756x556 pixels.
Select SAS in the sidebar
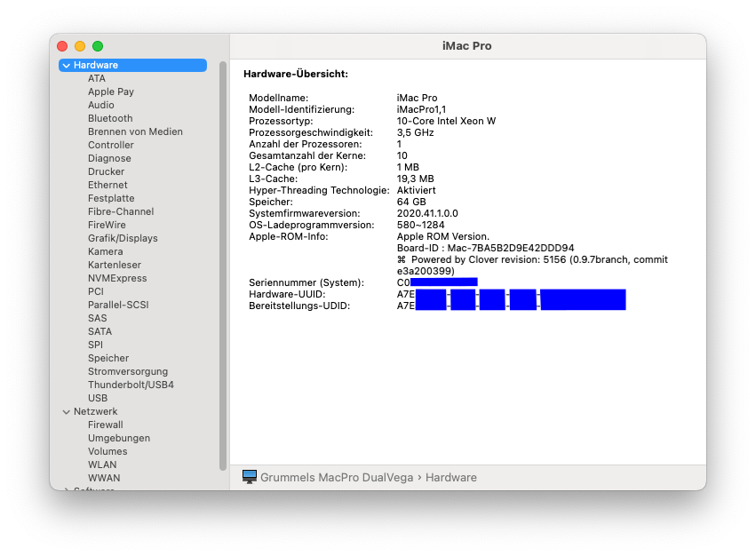click(97, 318)
